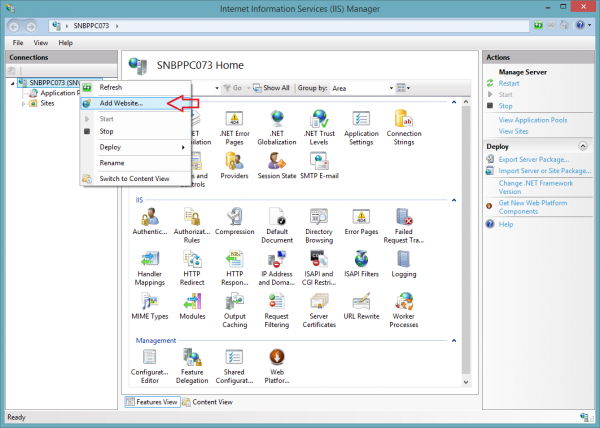Switch to Features View tab
Image resolution: width=600 pixels, height=428 pixels.
(152, 402)
